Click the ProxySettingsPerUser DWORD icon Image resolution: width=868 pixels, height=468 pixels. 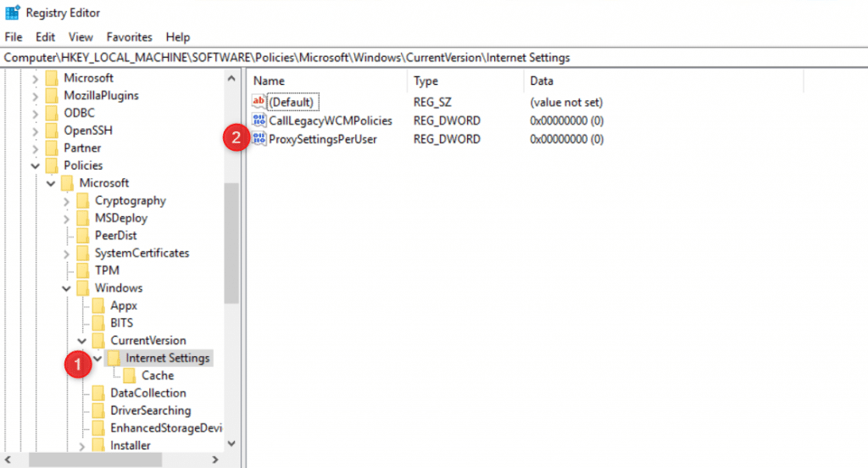click(259, 138)
